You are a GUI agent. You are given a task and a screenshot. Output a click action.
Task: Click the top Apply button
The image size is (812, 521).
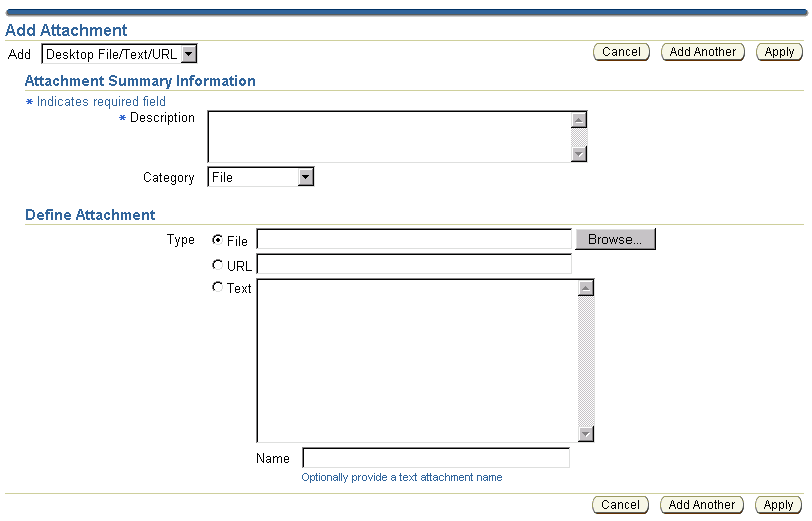[779, 52]
